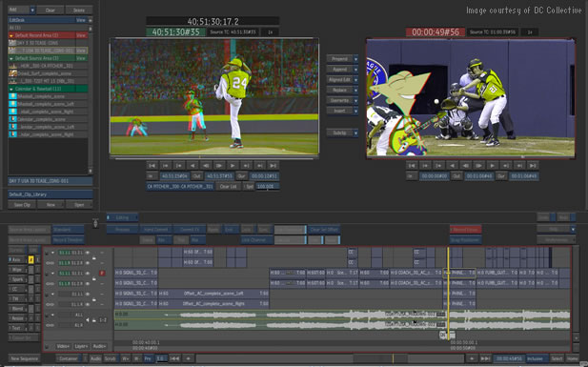The image size is (588, 367).
Task: Click the divider handle icon above track list
Action: click(95, 223)
